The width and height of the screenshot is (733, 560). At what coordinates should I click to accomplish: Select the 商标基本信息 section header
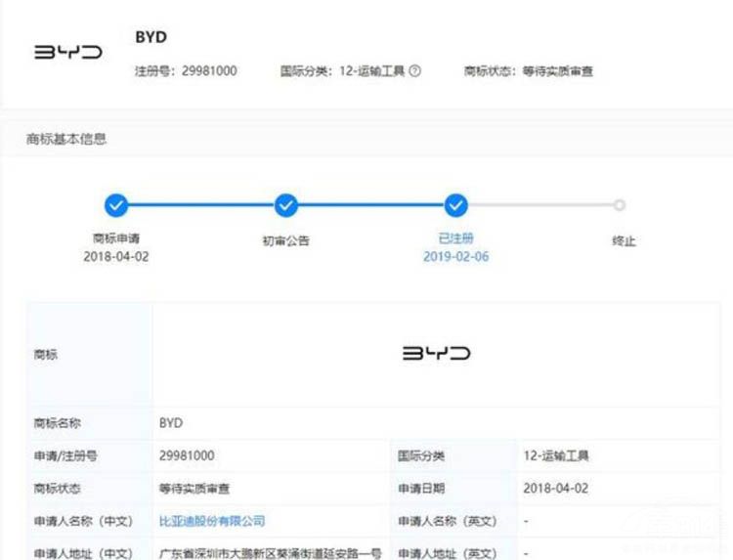coord(66,139)
